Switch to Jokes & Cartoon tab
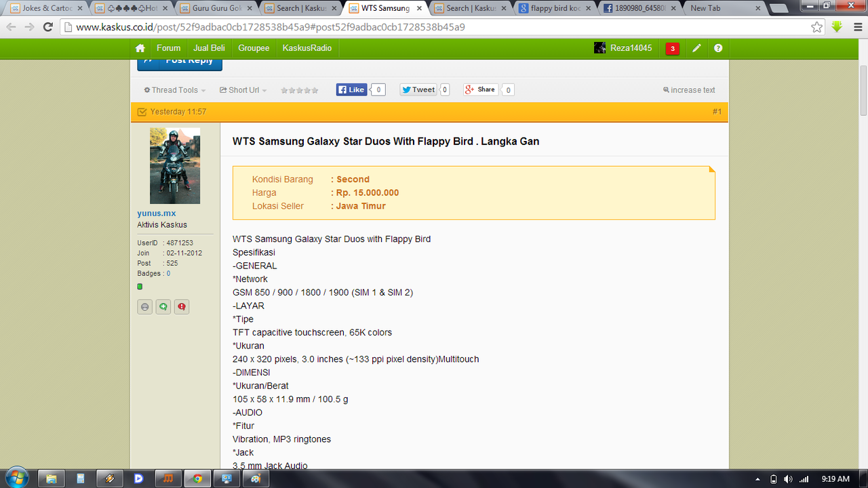This screenshot has height=488, width=868. point(46,8)
